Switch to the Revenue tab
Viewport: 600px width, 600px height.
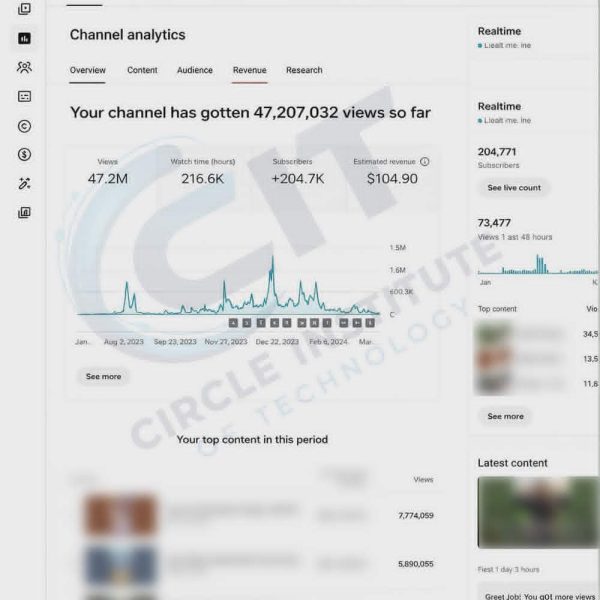click(250, 70)
